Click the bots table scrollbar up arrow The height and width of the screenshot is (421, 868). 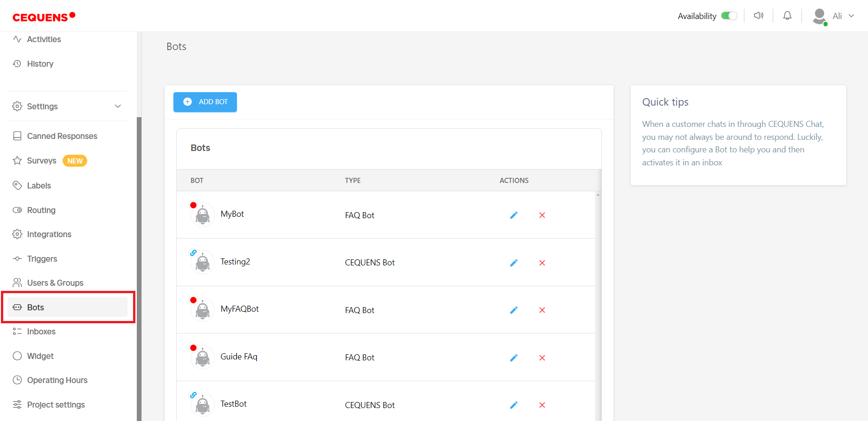point(598,195)
